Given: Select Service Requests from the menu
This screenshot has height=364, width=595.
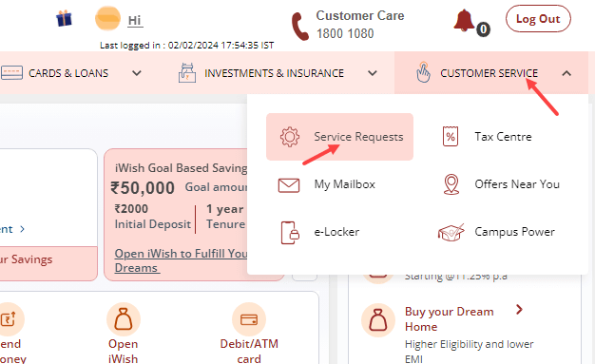Looking at the screenshot, I should point(339,137).
